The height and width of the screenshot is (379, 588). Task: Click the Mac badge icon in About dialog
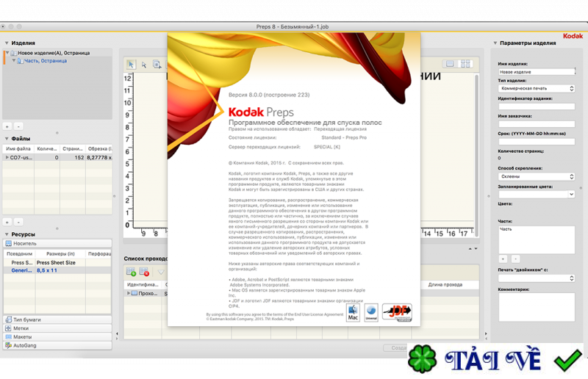[x=353, y=313]
